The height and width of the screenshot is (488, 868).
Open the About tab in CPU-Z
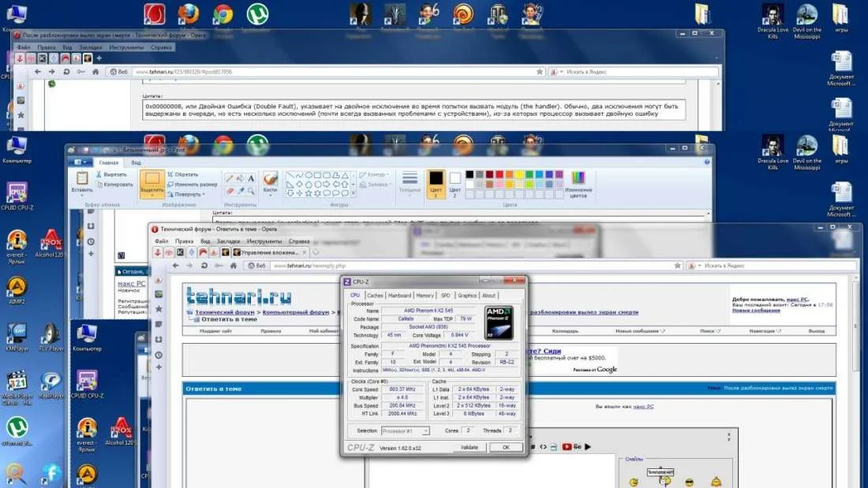click(488, 296)
